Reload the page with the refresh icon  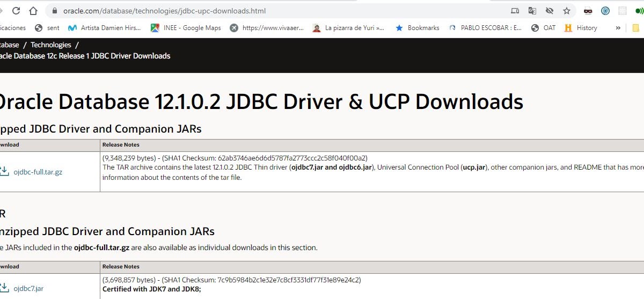coord(16,11)
